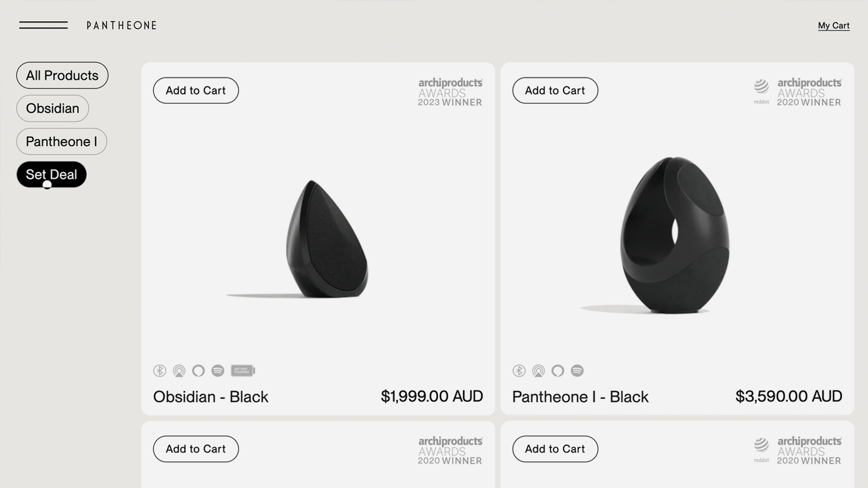
Task: Select the Set Deal filter
Action: pyautogui.click(x=51, y=174)
